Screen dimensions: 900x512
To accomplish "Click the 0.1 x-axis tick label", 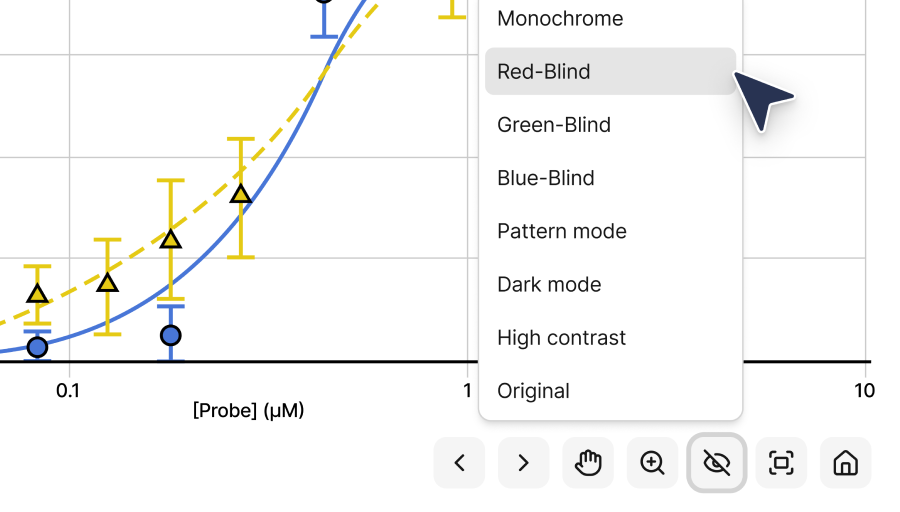I will pos(68,390).
